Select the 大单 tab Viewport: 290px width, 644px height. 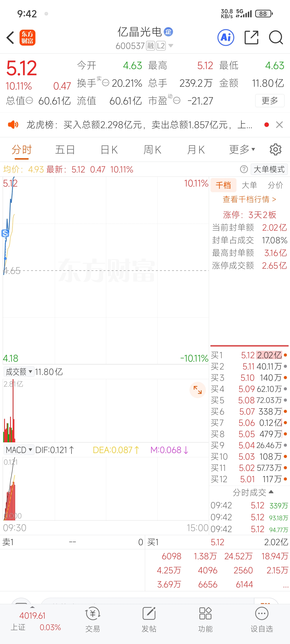249,185
